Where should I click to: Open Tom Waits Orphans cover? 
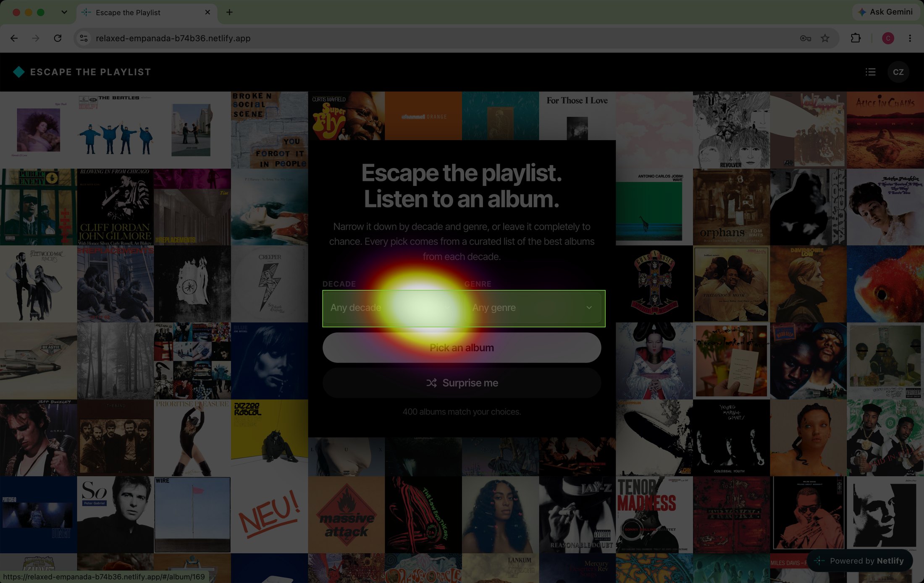pyautogui.click(x=731, y=207)
